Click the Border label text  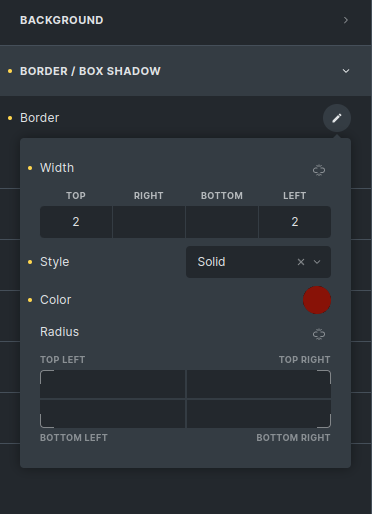click(x=40, y=118)
